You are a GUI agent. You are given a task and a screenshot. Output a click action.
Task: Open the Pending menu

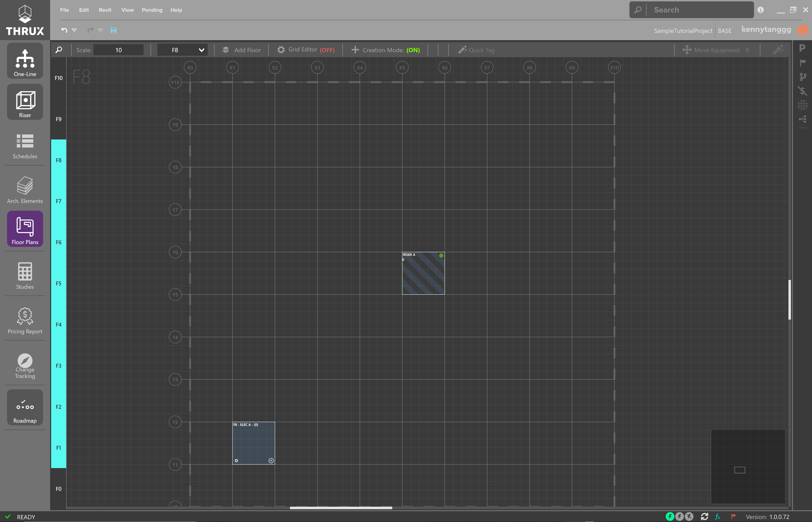click(152, 10)
